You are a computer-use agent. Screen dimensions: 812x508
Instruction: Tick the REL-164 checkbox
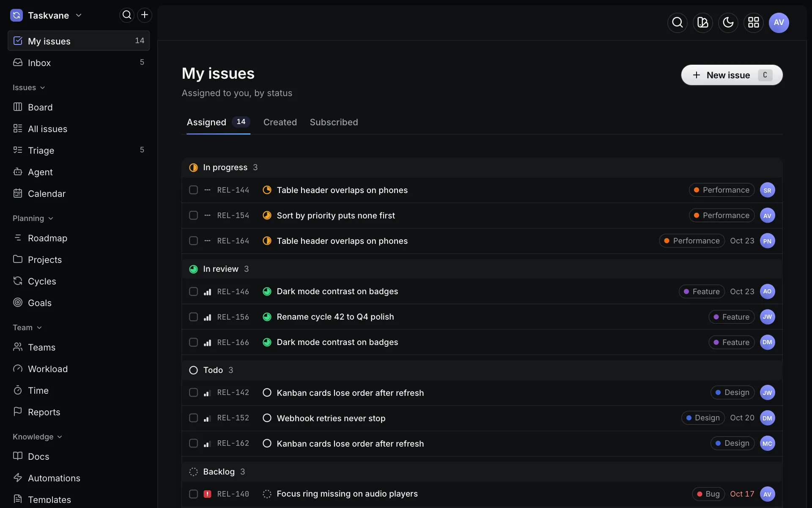click(x=193, y=241)
